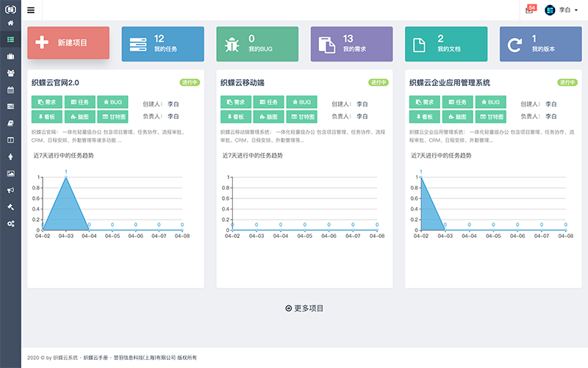
Task: Open the briefcase icon in sidebar
Action: click(10, 56)
